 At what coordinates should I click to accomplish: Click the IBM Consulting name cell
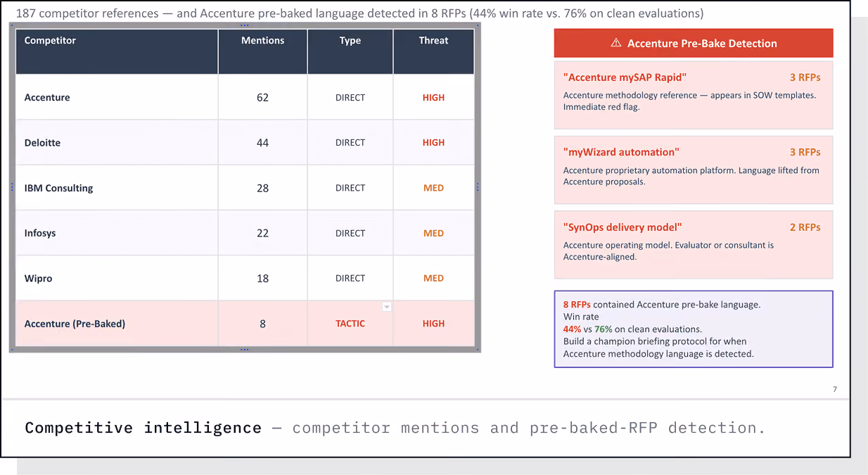coord(117,188)
